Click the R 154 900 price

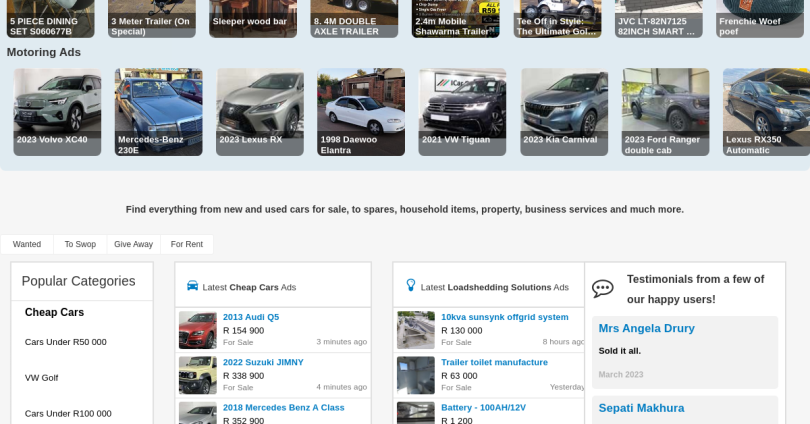click(x=243, y=331)
